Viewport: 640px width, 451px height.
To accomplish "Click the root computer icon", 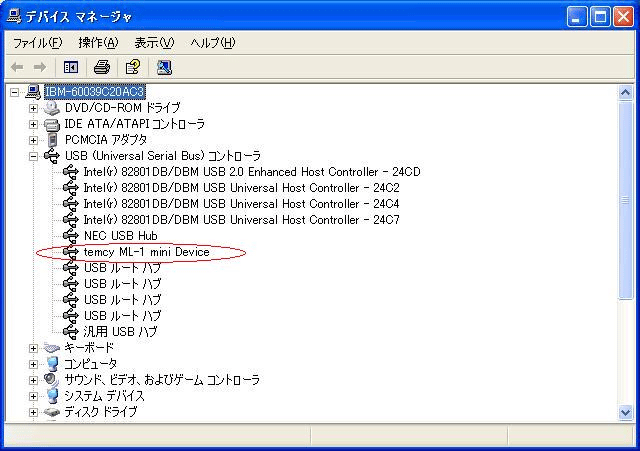I will pos(33,92).
